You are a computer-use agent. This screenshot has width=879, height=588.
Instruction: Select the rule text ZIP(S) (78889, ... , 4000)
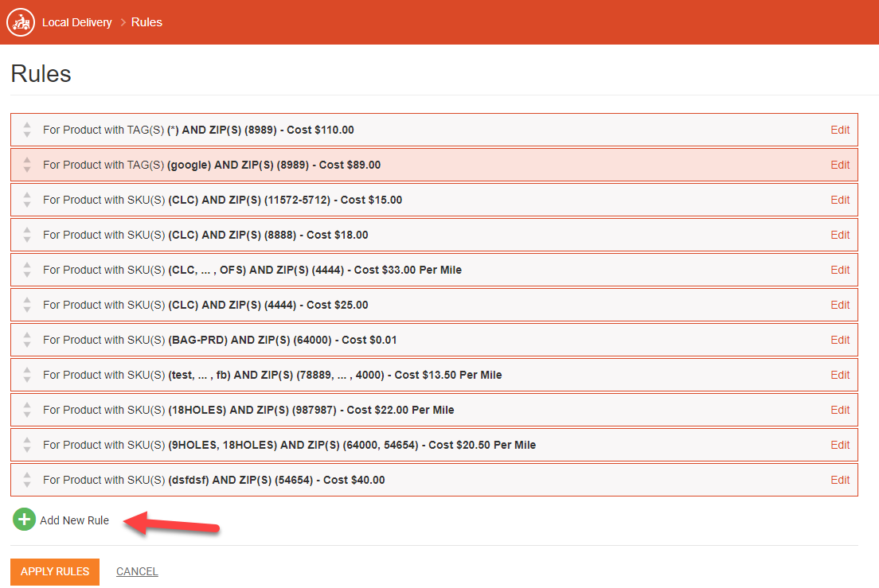click(x=272, y=375)
